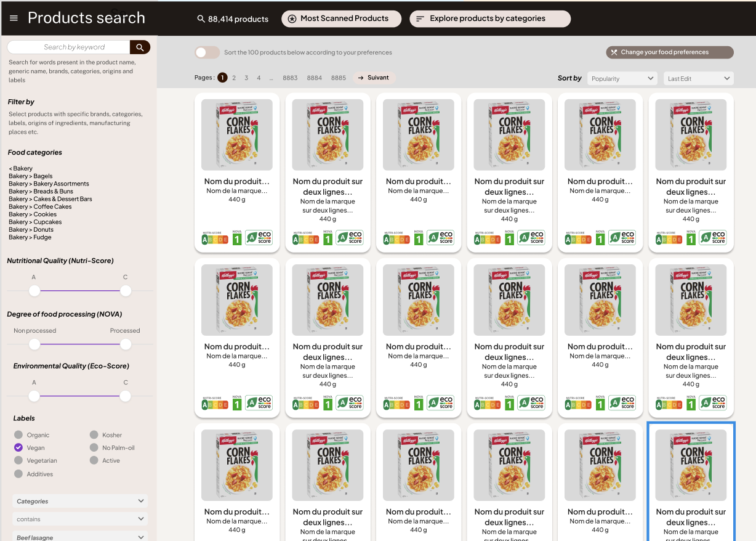756x541 pixels.
Task: Click the Nutri-Score slider handle under A
Action: pyautogui.click(x=34, y=291)
